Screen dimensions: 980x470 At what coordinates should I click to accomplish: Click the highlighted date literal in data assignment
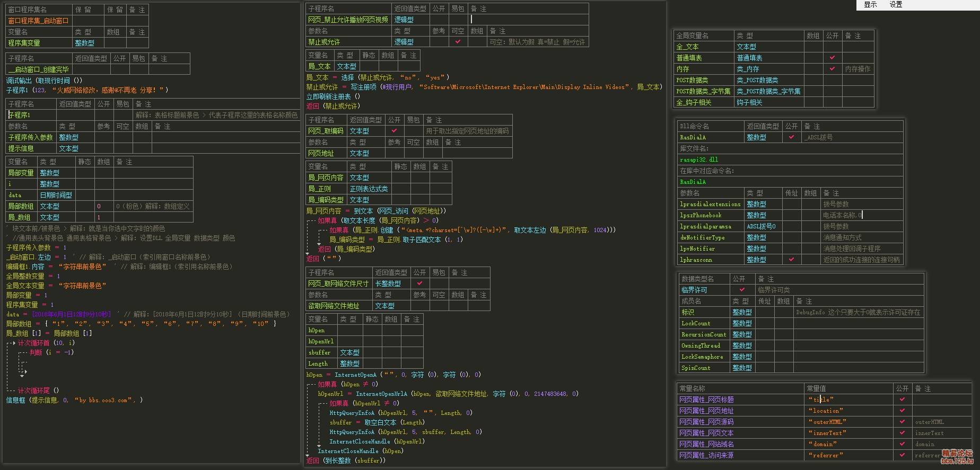coord(71,314)
